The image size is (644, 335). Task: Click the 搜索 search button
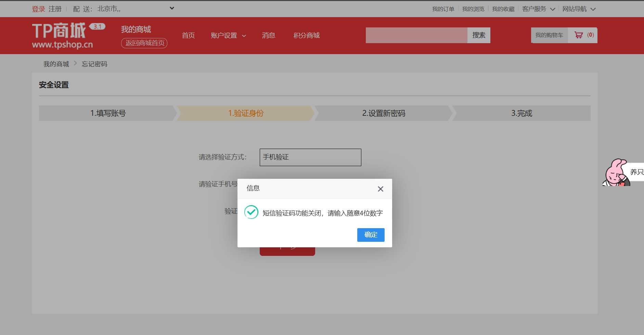(x=479, y=35)
